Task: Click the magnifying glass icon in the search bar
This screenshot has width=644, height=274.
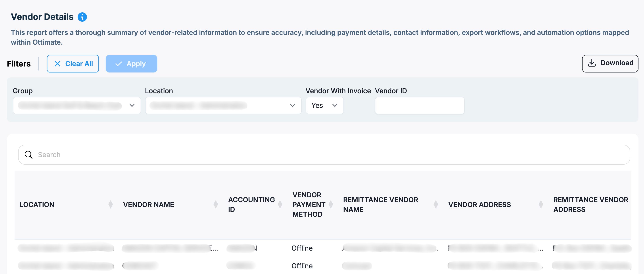Action: [x=29, y=155]
